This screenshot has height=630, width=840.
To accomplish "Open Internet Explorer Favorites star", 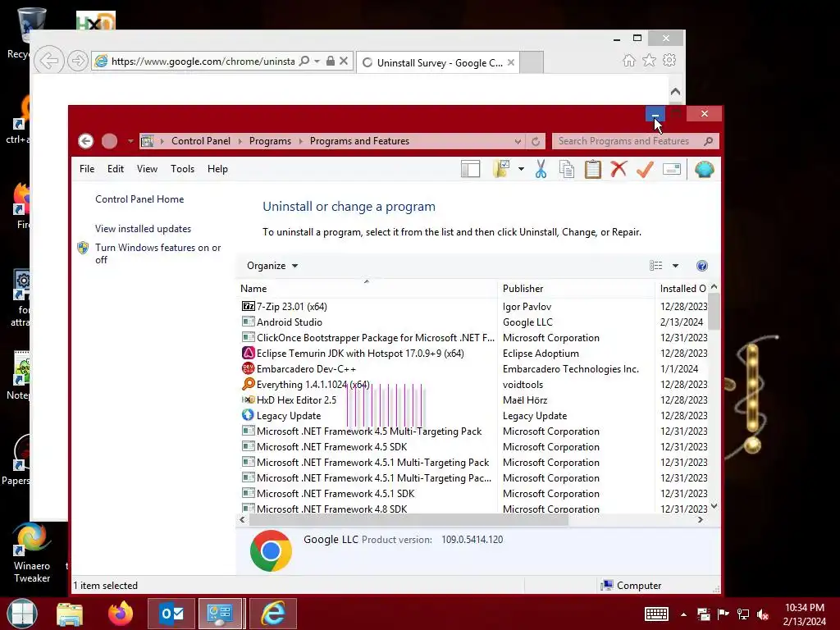I will tap(650, 61).
